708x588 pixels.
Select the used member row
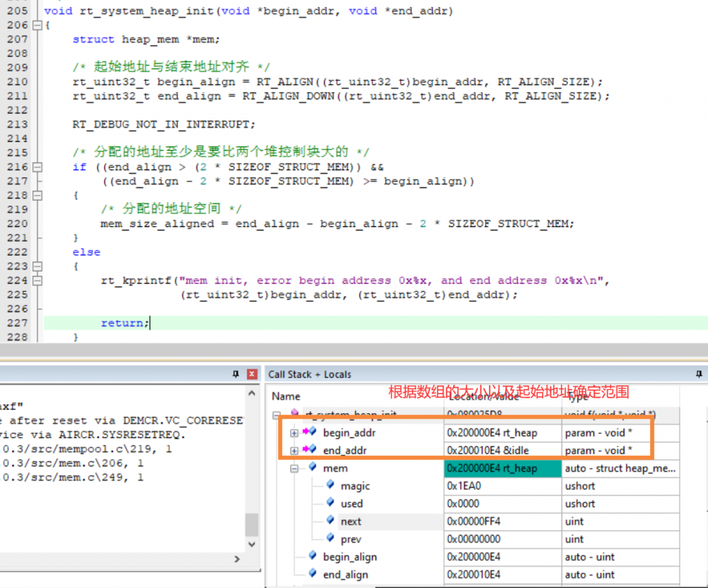coord(472,504)
